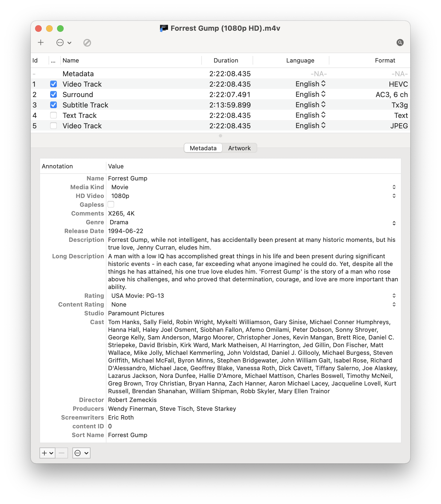Screen dimensions: 441x504
Task: Switch to the Metadata tab
Action: 203,148
